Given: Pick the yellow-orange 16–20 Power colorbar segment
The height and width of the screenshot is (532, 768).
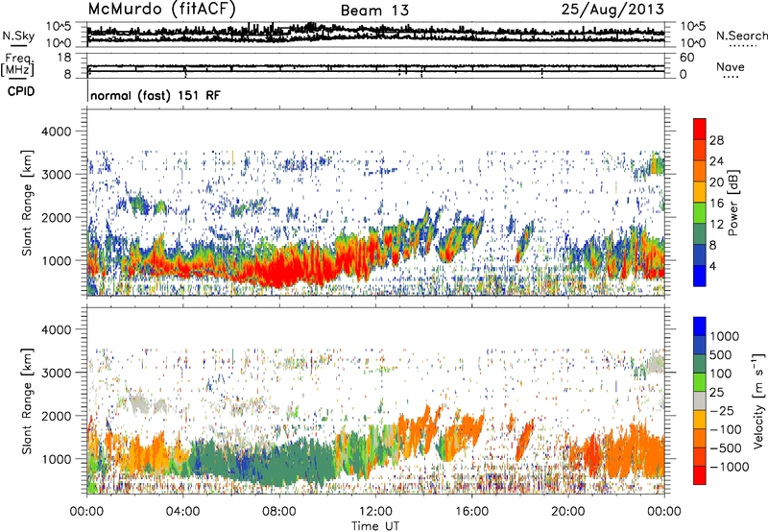Looking at the screenshot, I should [x=700, y=192].
